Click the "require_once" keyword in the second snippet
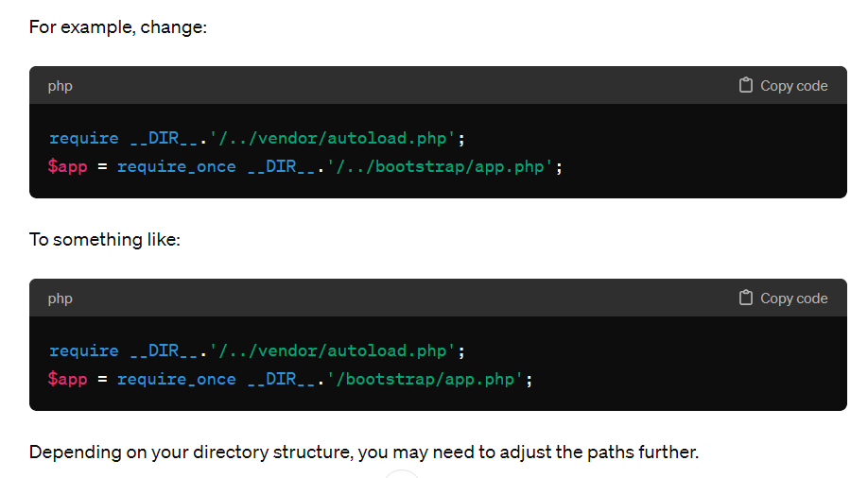 pos(177,379)
